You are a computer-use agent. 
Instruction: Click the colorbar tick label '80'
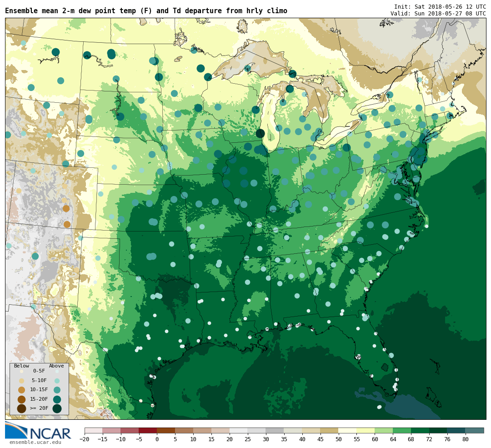[x=466, y=439]
